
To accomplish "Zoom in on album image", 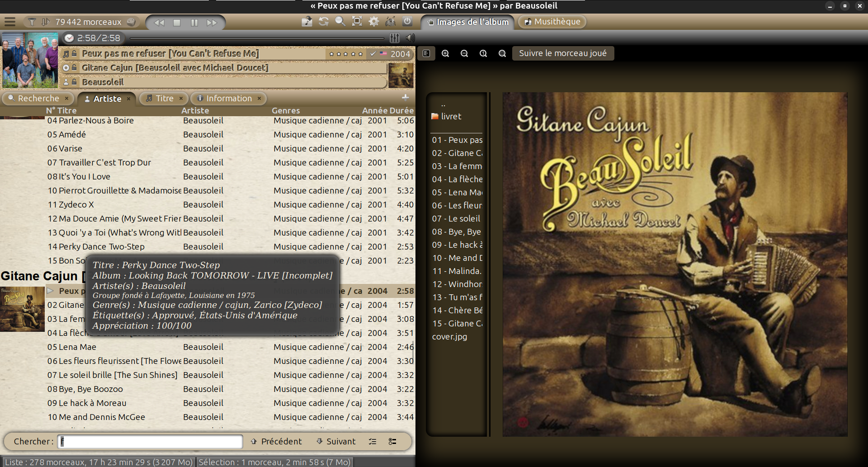I will point(445,53).
